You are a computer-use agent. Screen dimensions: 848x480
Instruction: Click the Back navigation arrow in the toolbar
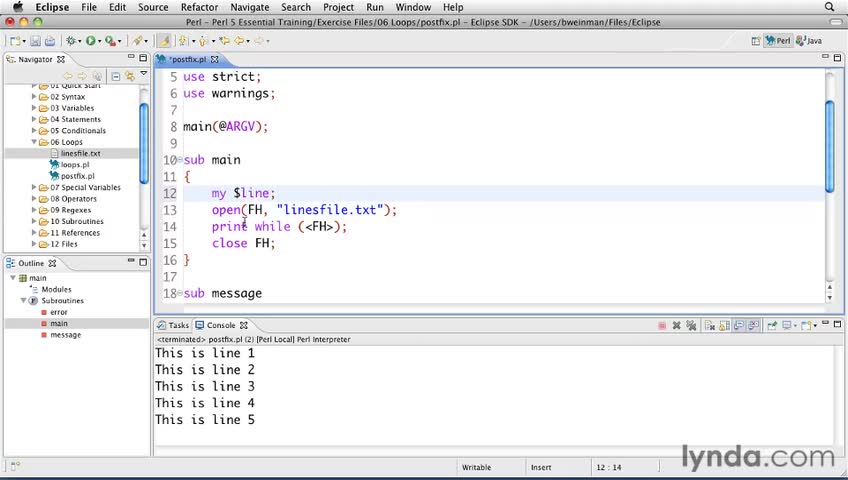238,41
